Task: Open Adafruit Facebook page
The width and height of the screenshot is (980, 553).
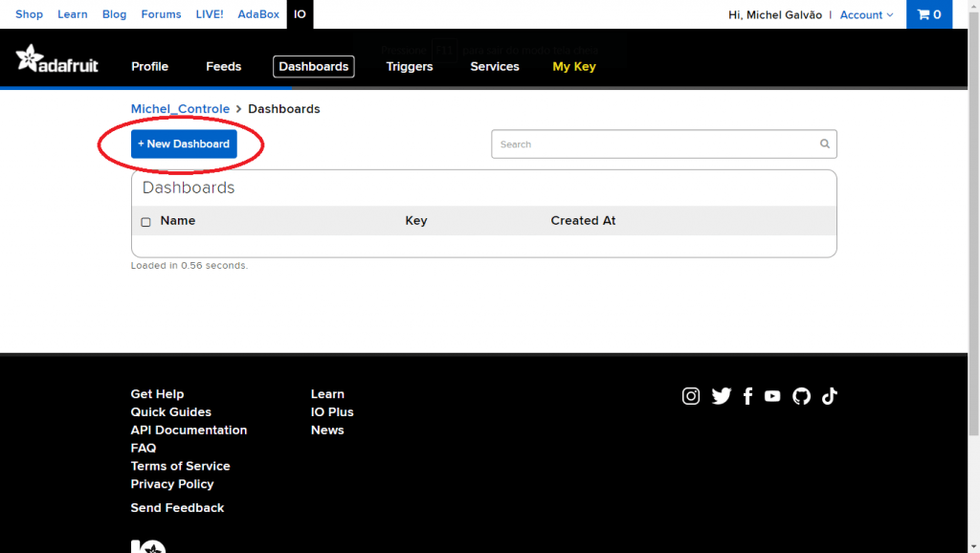Action: tap(747, 396)
